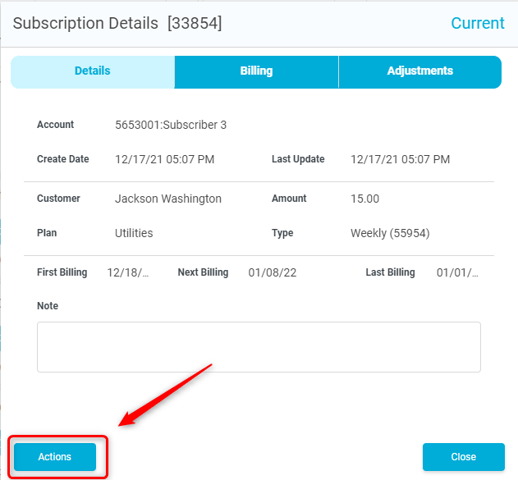Viewport: 518px width, 480px height.
Task: Select customer name Jackson Washington
Action: 168,199
